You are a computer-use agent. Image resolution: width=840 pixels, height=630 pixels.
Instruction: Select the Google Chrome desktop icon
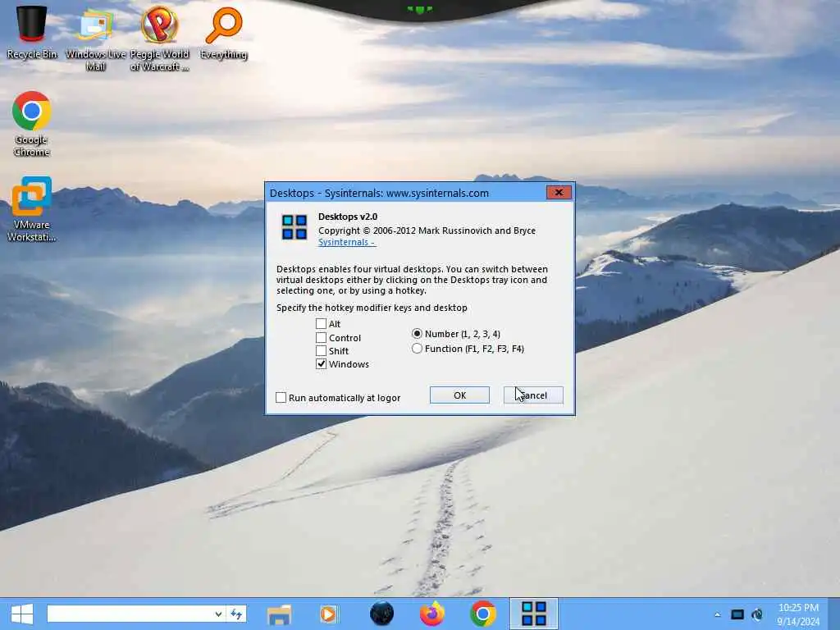(32, 123)
